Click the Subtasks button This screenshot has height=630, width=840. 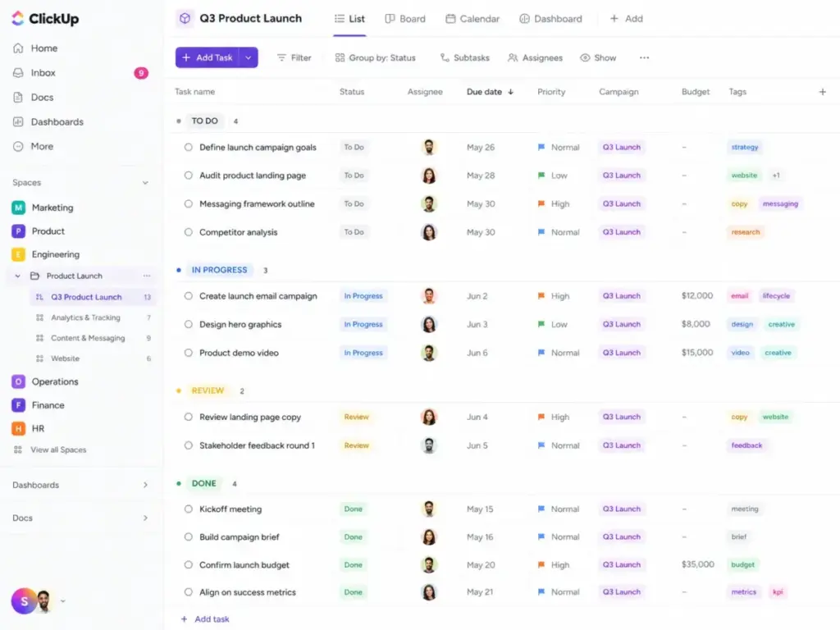465,58
